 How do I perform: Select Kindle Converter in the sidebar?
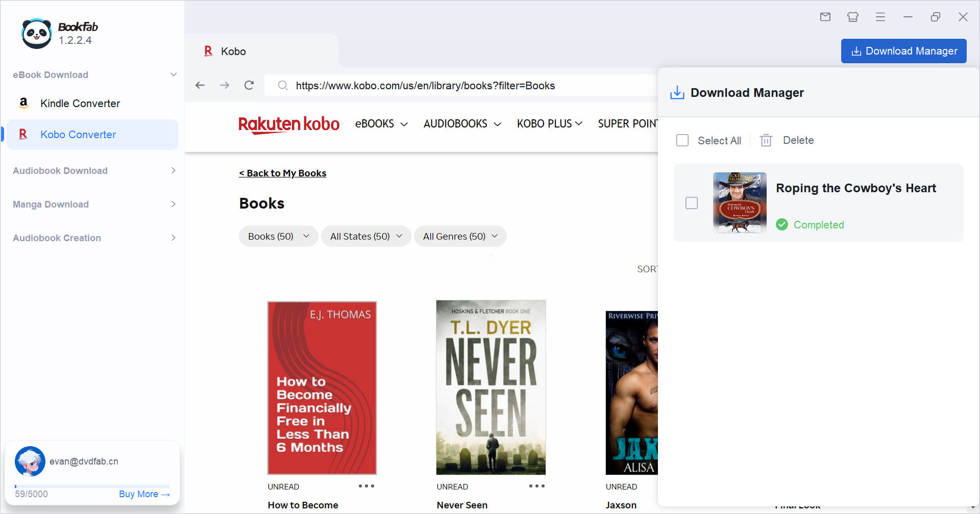(80, 104)
